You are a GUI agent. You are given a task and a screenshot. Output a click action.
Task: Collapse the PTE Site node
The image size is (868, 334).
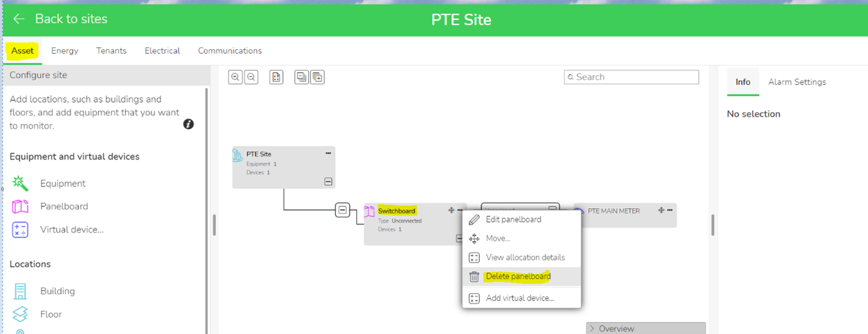click(x=328, y=181)
